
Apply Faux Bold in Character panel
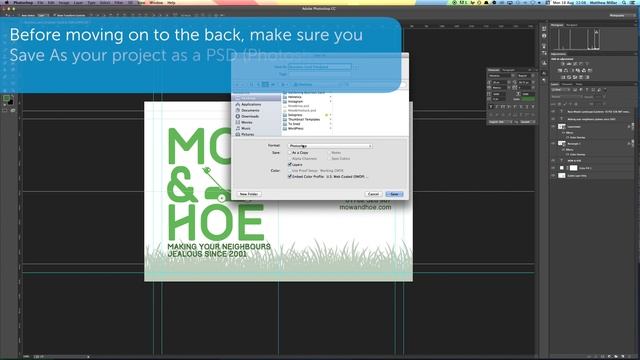[491, 107]
